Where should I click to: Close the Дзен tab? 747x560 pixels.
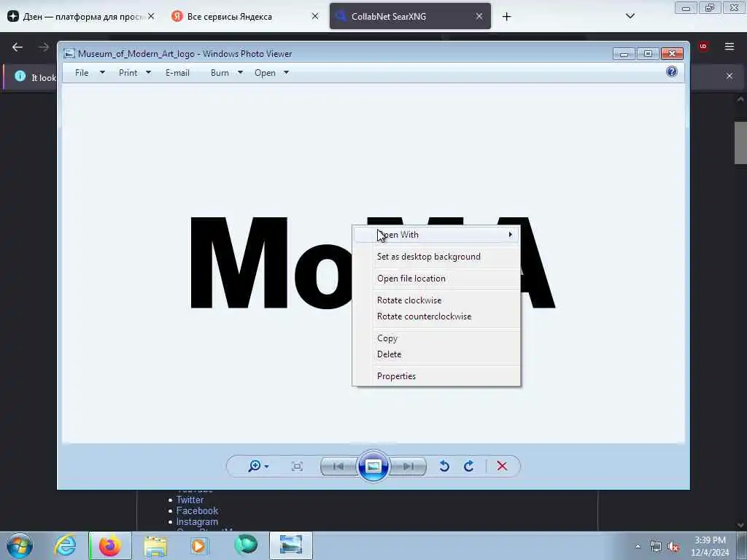point(150,16)
